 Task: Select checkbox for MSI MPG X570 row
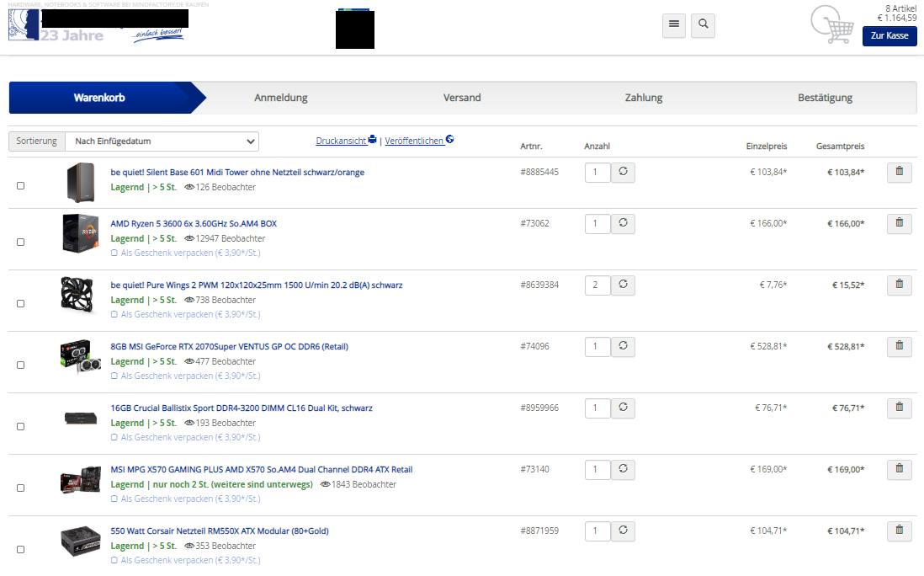tap(21, 488)
